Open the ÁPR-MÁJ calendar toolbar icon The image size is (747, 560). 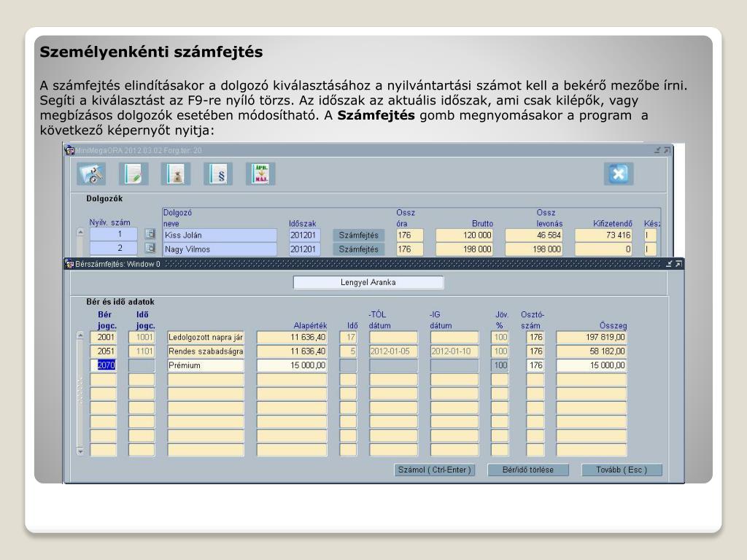(x=260, y=174)
